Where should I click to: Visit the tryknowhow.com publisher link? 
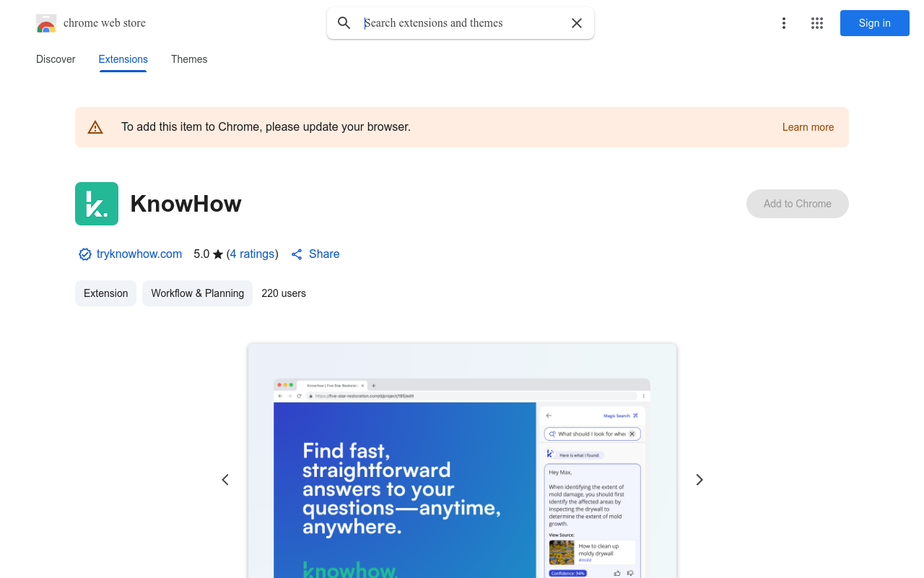point(139,254)
